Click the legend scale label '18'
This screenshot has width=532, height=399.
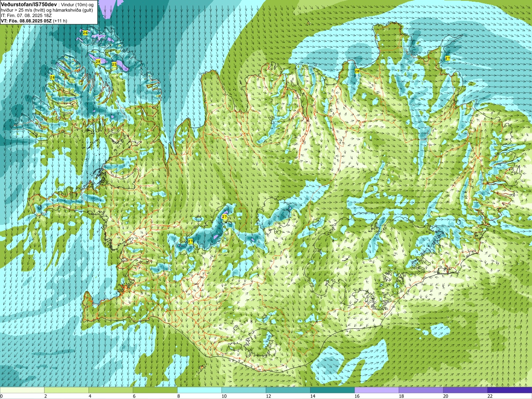point(401,396)
